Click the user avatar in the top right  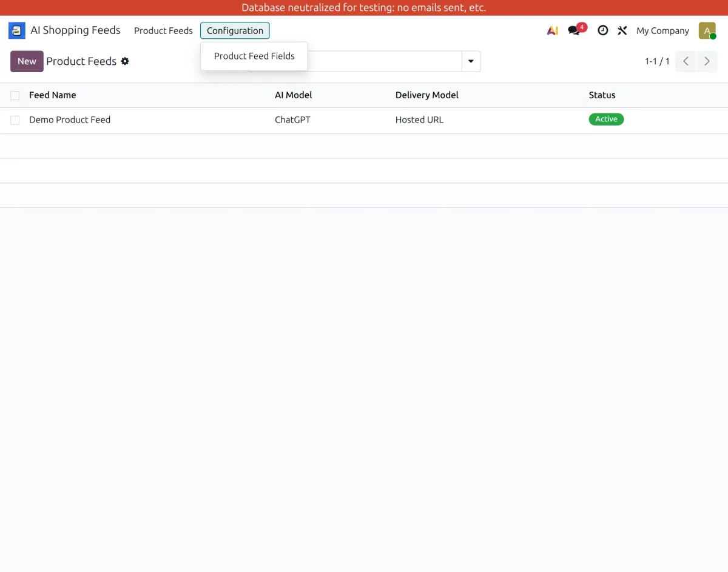pos(707,30)
